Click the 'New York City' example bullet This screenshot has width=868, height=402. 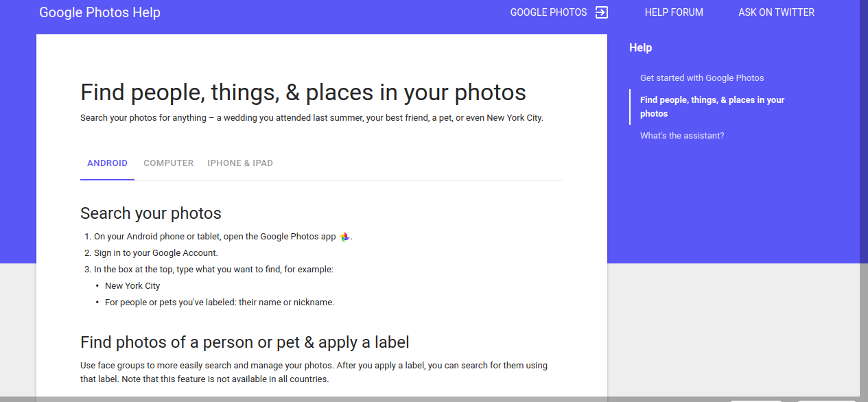[x=132, y=286]
